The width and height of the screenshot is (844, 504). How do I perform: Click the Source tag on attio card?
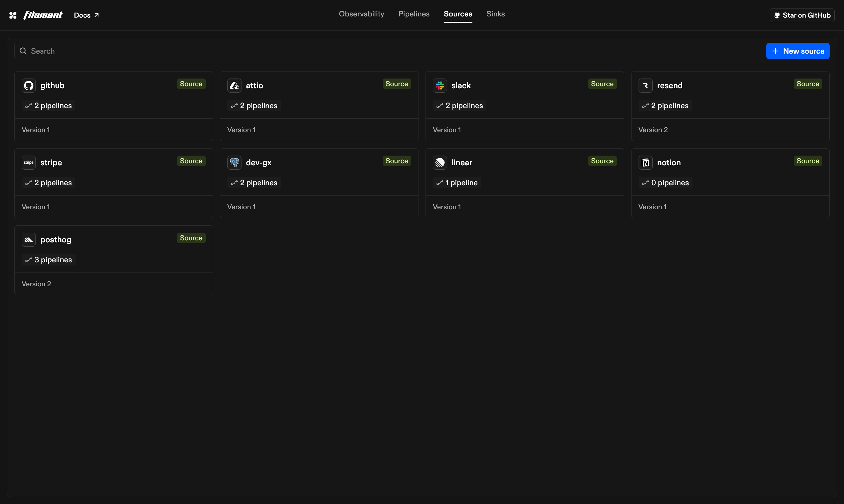[397, 84]
